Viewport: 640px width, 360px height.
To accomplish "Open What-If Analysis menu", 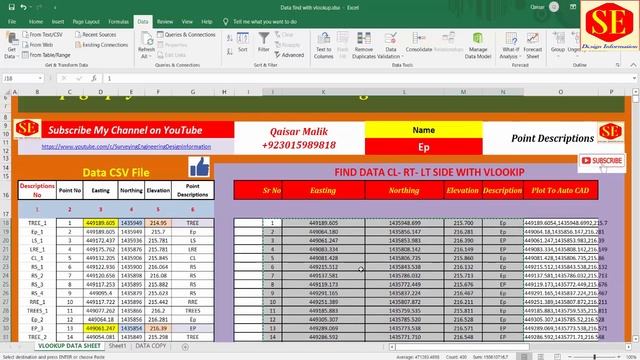I will [510, 45].
